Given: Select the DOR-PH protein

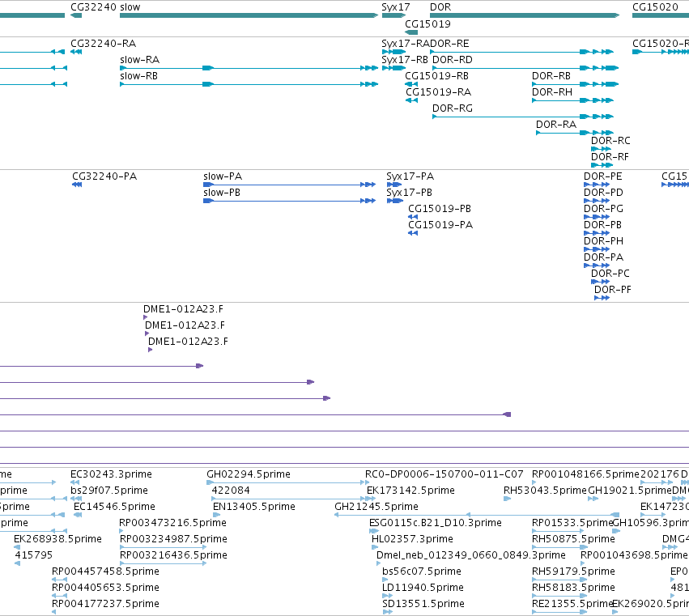Looking at the screenshot, I should click(x=597, y=249).
